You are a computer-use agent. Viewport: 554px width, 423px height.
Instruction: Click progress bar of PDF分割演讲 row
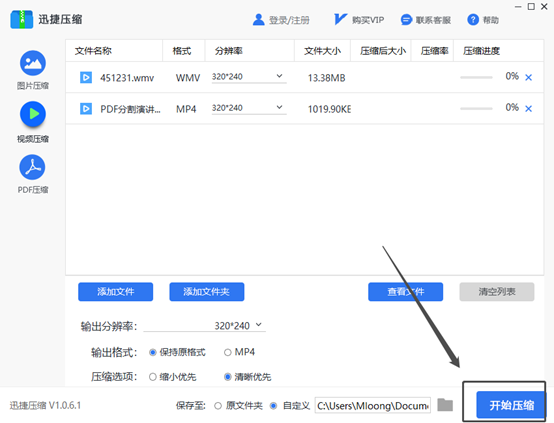point(476,108)
